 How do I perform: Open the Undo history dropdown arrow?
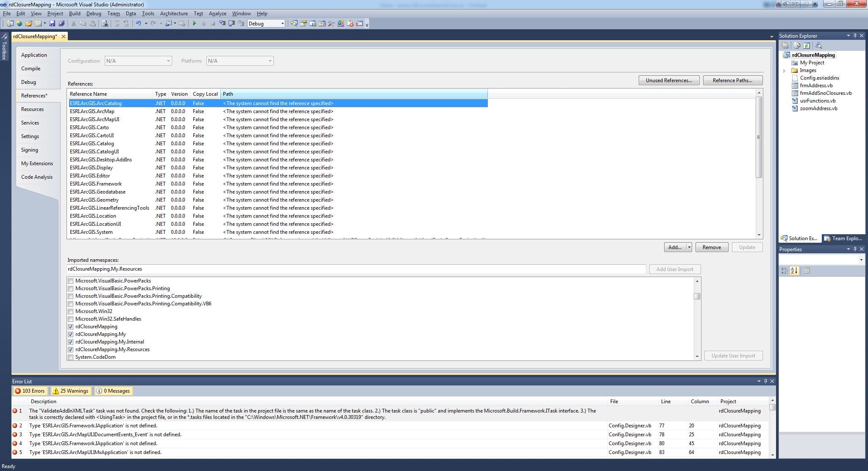click(146, 24)
